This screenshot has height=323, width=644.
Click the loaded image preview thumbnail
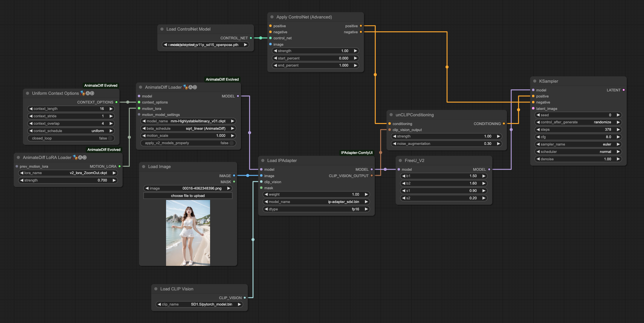(188, 233)
